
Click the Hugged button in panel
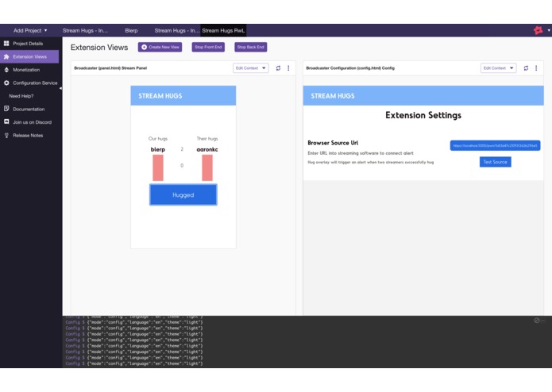(183, 194)
